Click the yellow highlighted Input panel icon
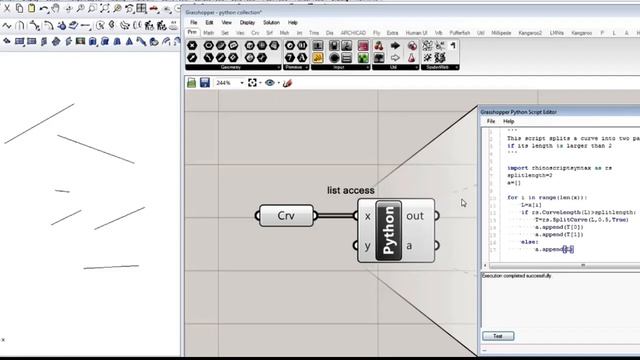The width and height of the screenshot is (640, 360). [x=318, y=58]
